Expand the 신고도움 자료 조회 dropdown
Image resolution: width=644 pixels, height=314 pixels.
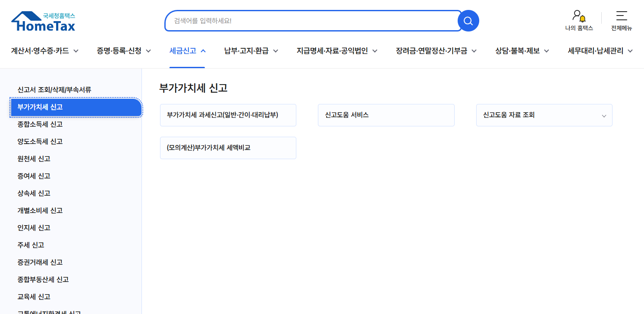[604, 115]
